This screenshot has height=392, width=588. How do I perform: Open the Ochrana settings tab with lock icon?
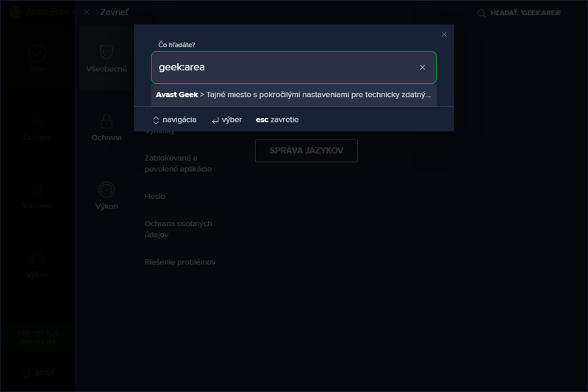107,128
